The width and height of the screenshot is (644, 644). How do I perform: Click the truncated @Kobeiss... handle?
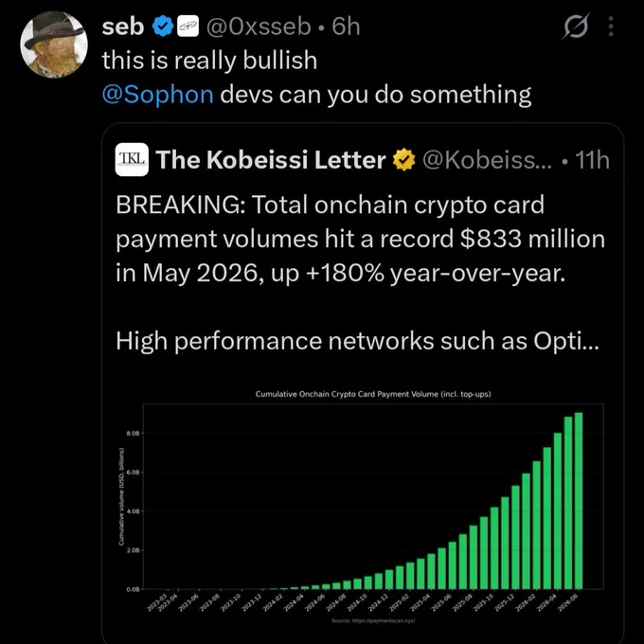(x=487, y=160)
